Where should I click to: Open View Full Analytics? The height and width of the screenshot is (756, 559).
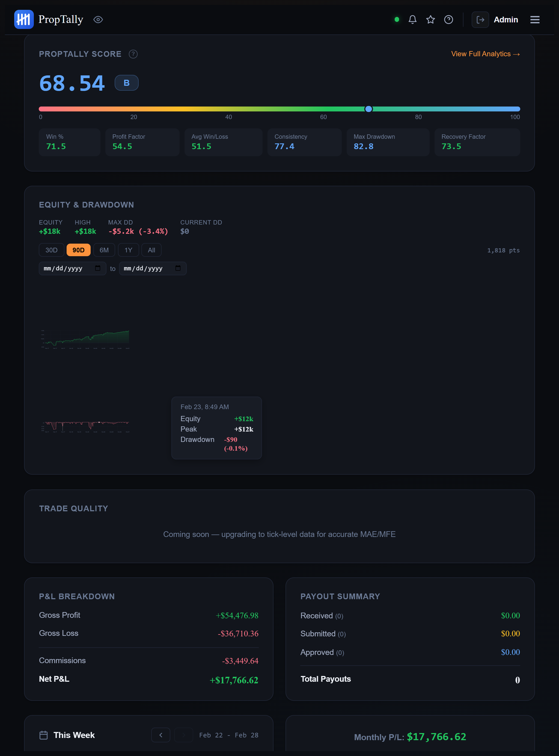click(x=486, y=54)
